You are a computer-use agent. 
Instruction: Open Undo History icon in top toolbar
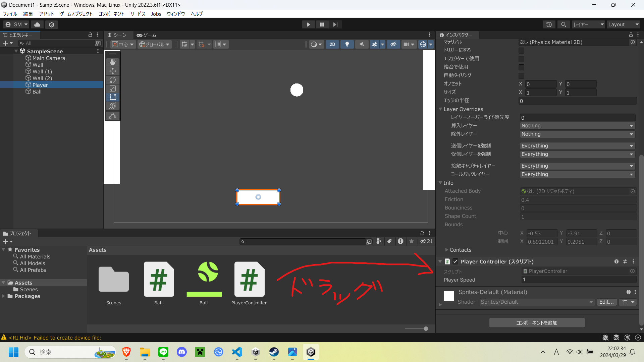pos(549,24)
